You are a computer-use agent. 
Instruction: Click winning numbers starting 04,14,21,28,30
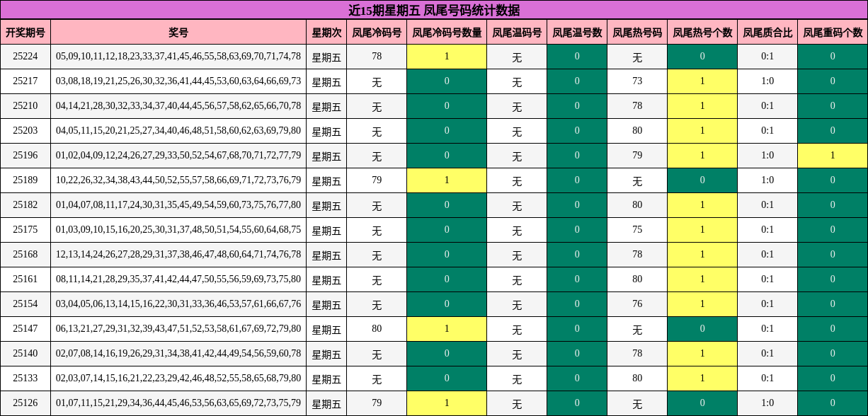point(178,106)
